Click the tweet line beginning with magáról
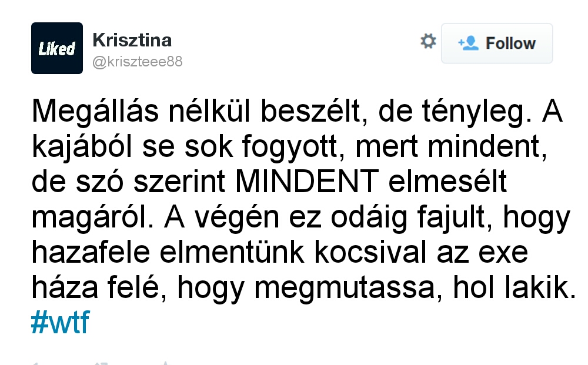Screen dimensions: 588x365 (x=300, y=217)
